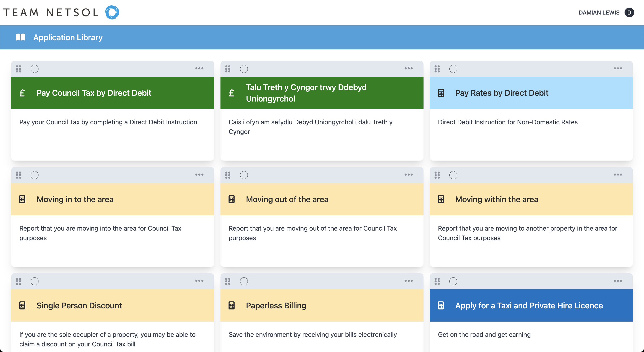Click drag handle on Moving within card
Viewport: 644px width, 352px height.
click(x=437, y=175)
